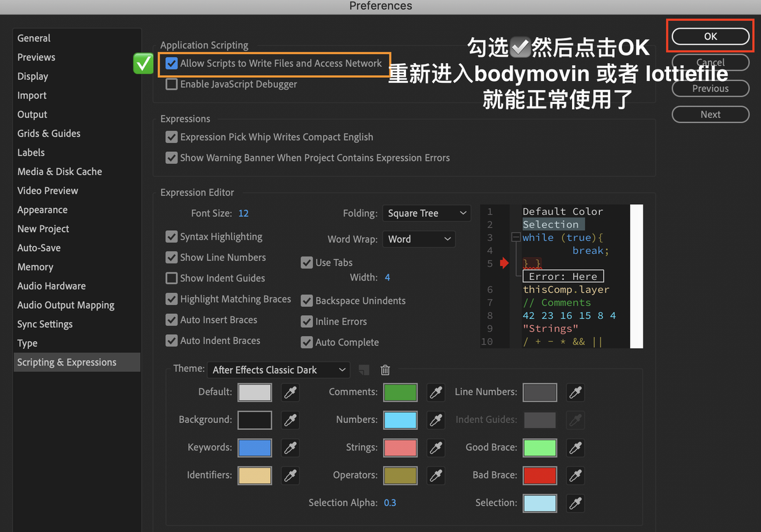Toggle Expression Pick Whip Compact English
The image size is (761, 532).
(x=171, y=137)
